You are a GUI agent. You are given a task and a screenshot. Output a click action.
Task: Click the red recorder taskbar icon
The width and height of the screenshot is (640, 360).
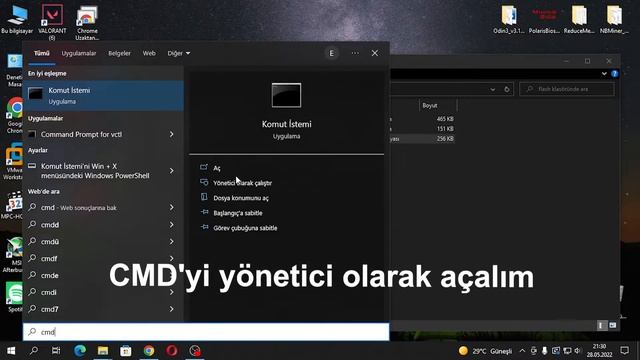(195, 351)
